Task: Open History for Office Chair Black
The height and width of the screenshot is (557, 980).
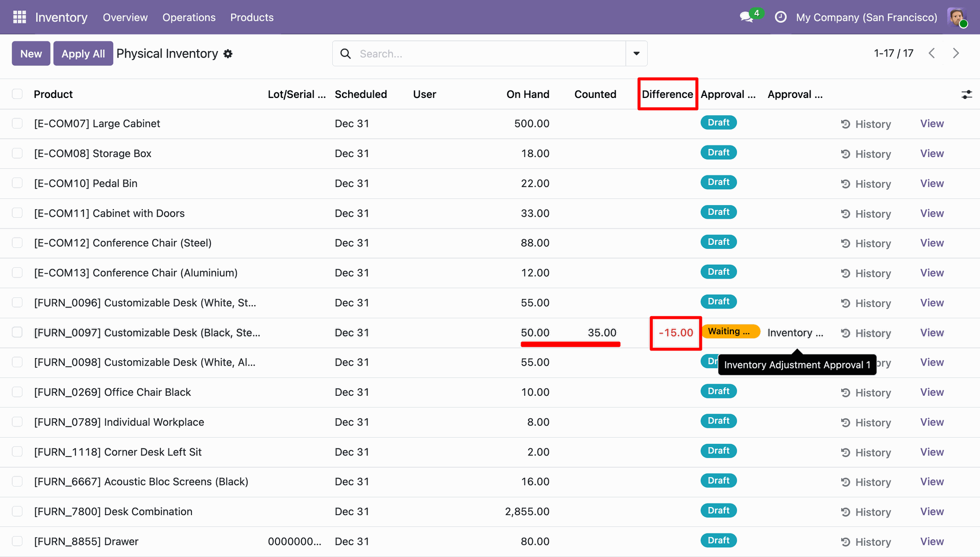Action: pyautogui.click(x=866, y=393)
